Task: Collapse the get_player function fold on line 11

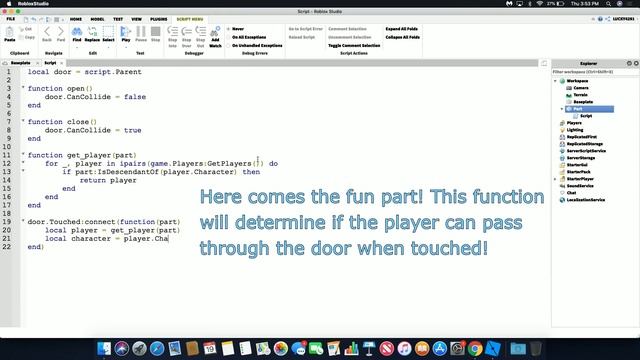Action: pos(23,155)
